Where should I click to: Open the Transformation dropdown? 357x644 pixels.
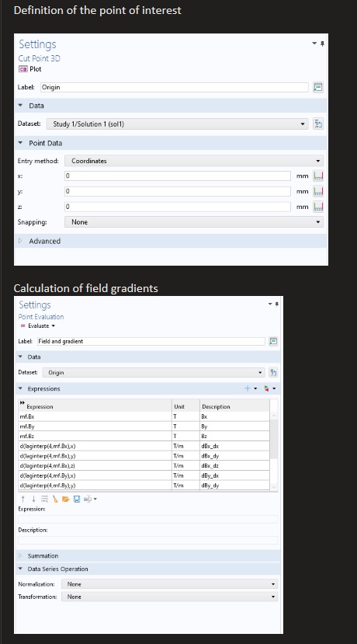click(169, 597)
